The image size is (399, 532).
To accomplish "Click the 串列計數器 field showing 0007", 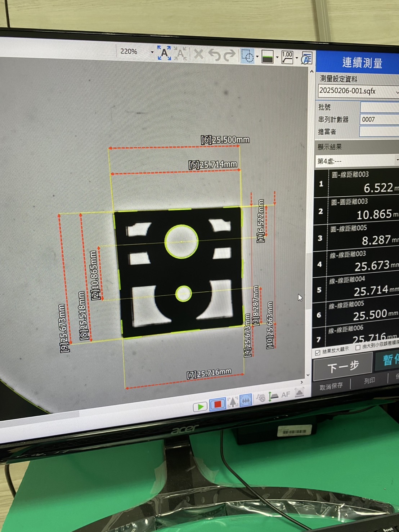I will (x=378, y=119).
